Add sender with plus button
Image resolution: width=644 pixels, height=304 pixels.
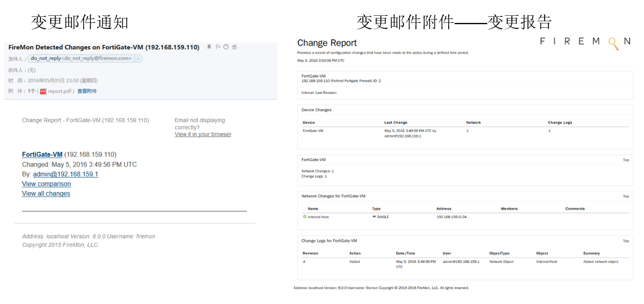pos(138,58)
